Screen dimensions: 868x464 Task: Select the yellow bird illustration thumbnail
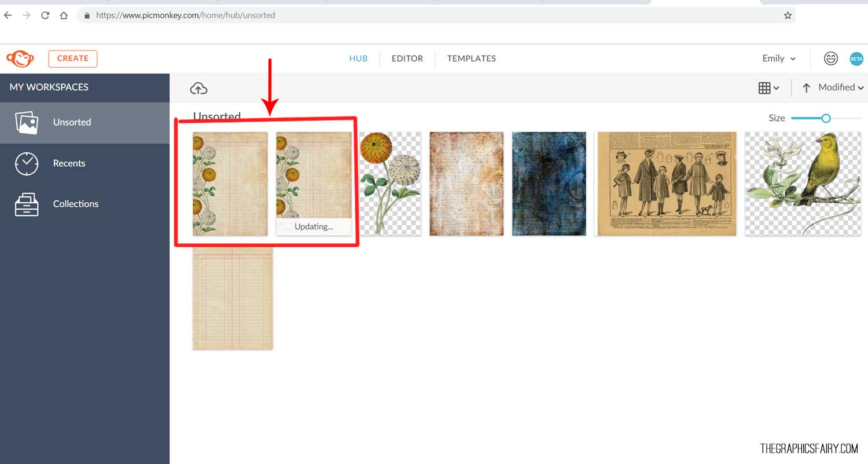(803, 184)
